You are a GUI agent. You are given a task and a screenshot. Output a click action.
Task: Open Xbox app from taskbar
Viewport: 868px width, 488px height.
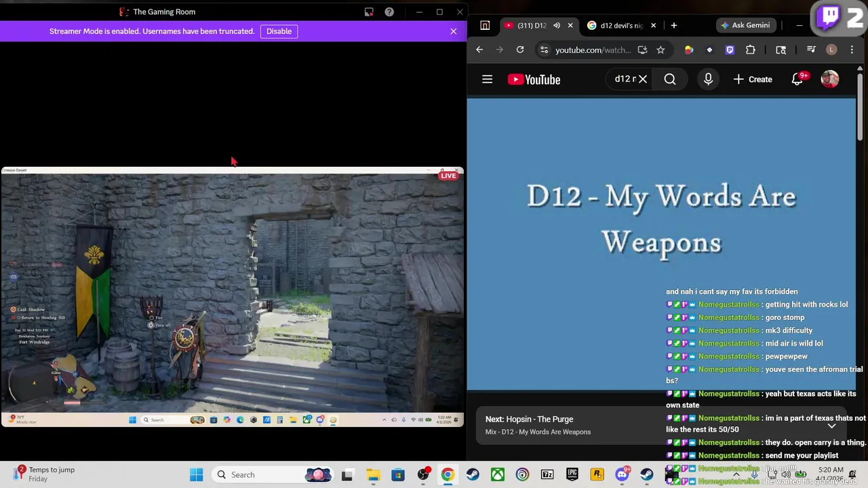point(498,474)
